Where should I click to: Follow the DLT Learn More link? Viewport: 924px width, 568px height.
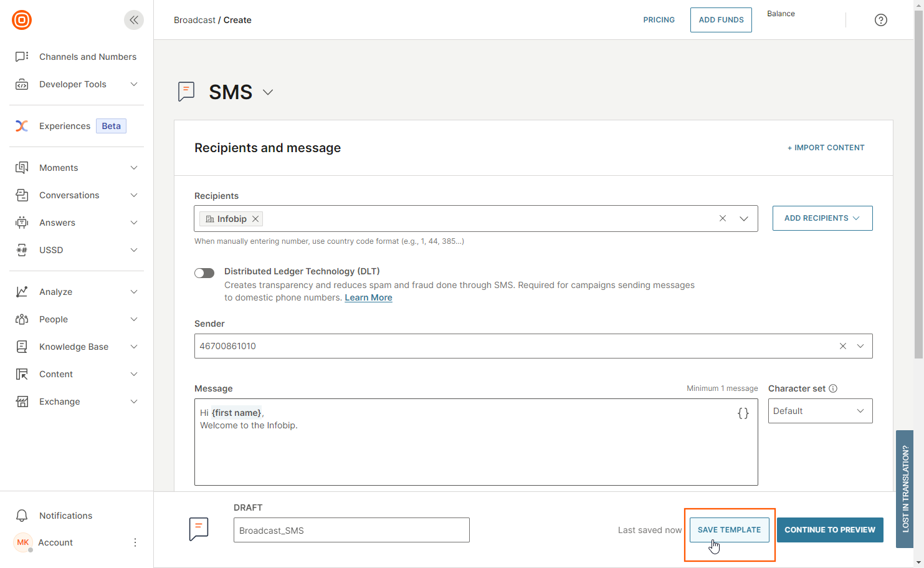pos(368,297)
